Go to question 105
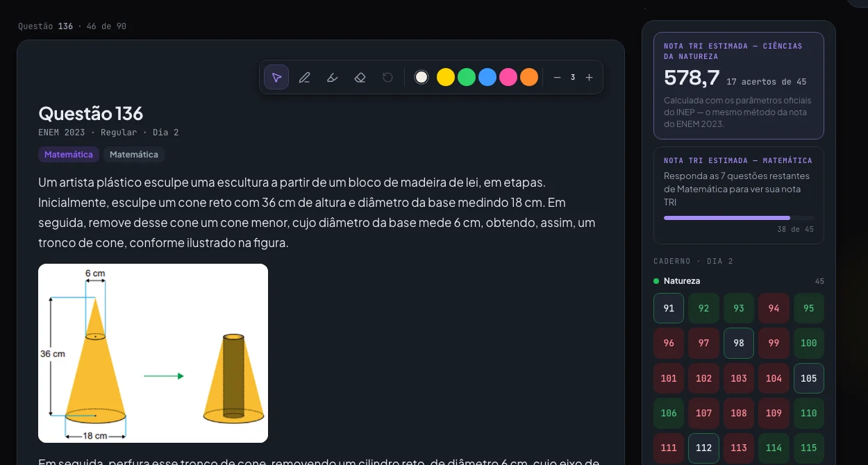 809,378
